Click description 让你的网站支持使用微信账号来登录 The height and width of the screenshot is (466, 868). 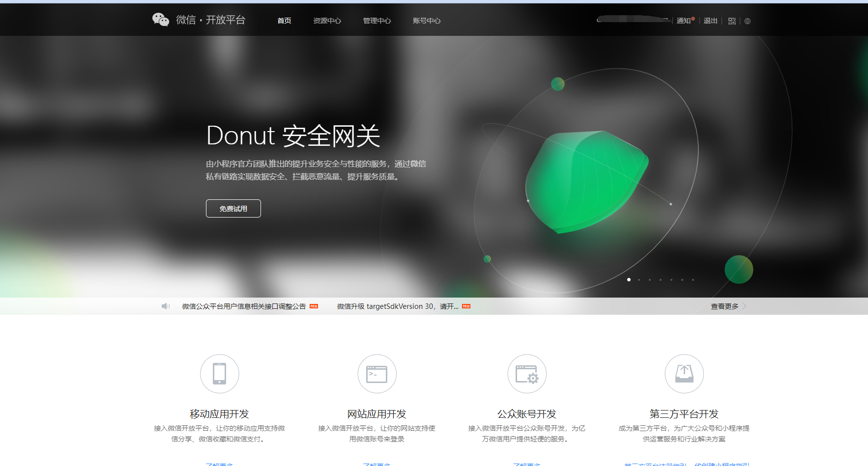pyautogui.click(x=377, y=434)
